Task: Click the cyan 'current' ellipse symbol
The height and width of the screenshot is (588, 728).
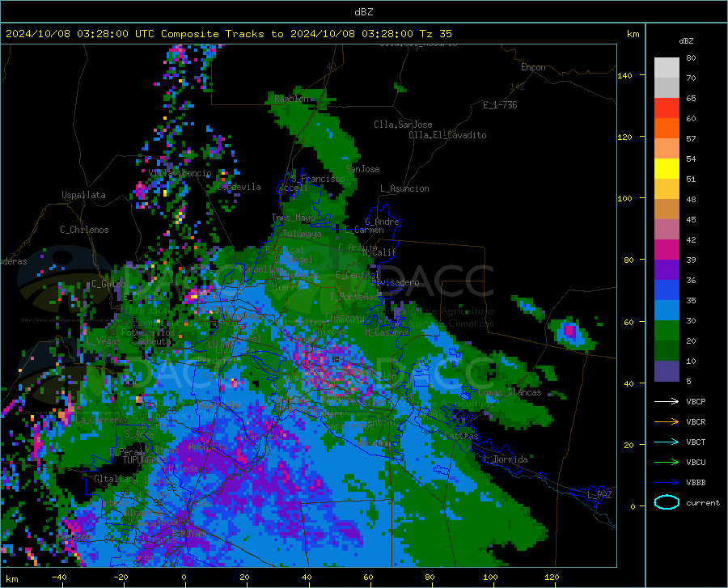Action: click(x=667, y=502)
